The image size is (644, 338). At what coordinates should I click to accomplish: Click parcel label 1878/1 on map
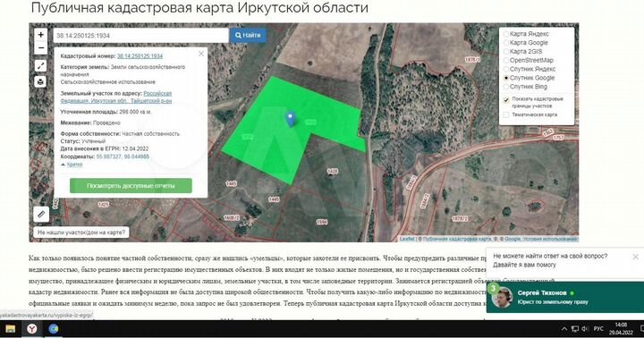pos(472,60)
